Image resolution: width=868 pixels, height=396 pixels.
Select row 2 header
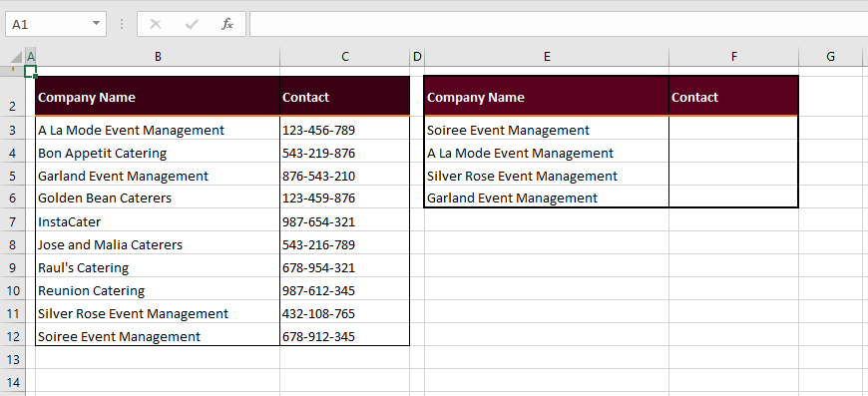(13, 96)
